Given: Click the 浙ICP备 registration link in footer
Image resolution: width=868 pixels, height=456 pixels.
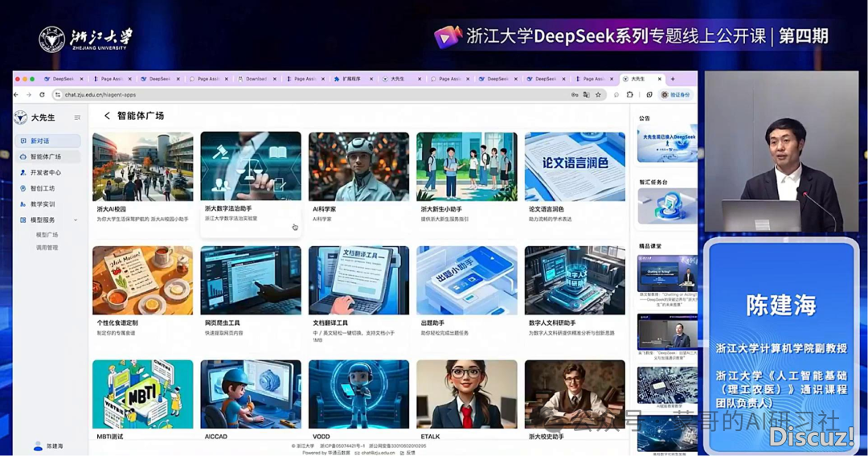Looking at the screenshot, I should 342,446.
